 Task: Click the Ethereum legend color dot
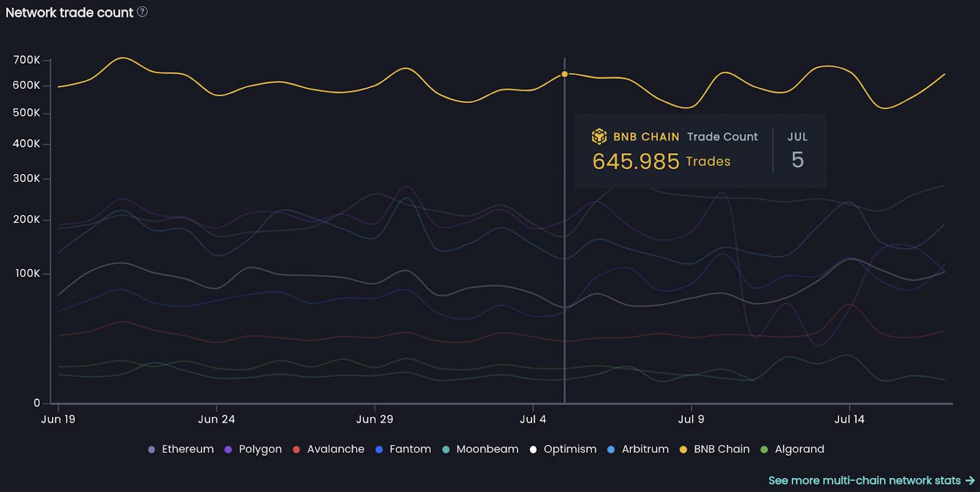click(151, 450)
